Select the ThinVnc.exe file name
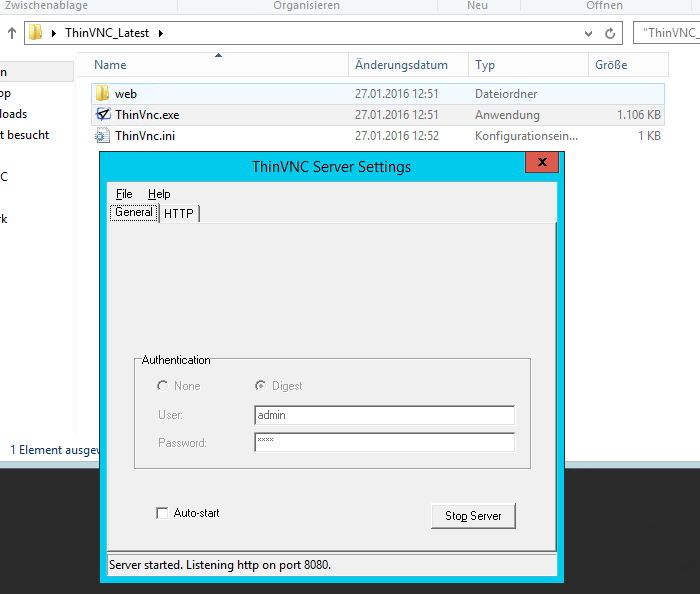The height and width of the screenshot is (594, 700). tap(147, 115)
